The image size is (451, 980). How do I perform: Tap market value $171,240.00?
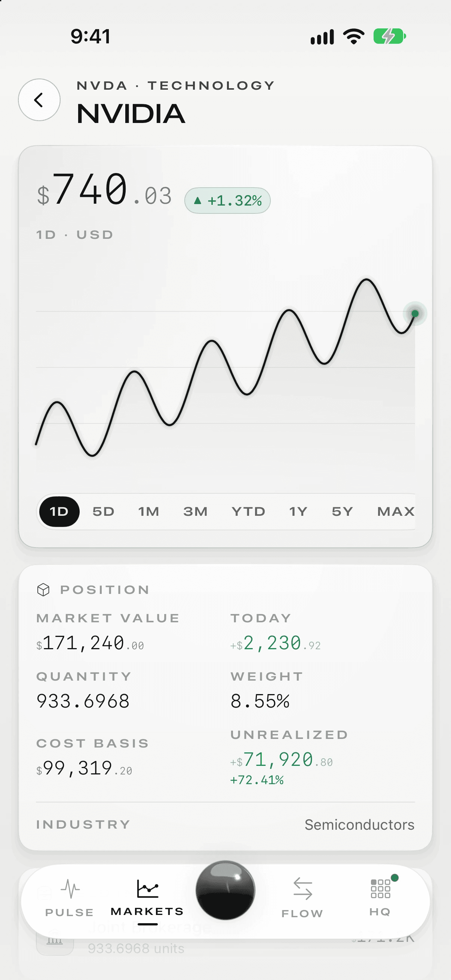[90, 643]
